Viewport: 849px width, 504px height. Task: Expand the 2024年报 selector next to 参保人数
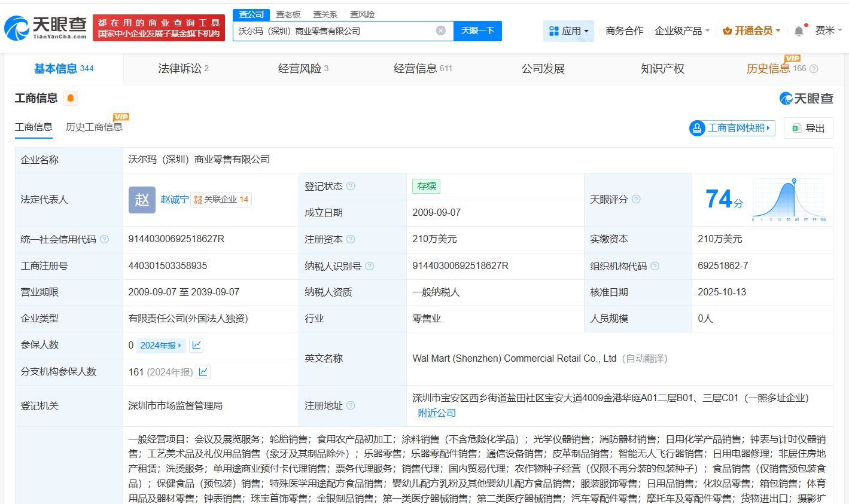point(161,344)
